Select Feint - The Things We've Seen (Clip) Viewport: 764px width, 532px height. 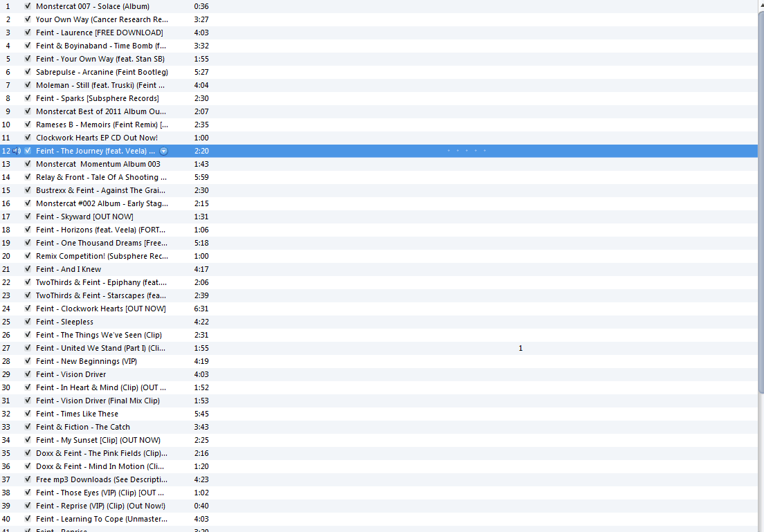(x=99, y=335)
